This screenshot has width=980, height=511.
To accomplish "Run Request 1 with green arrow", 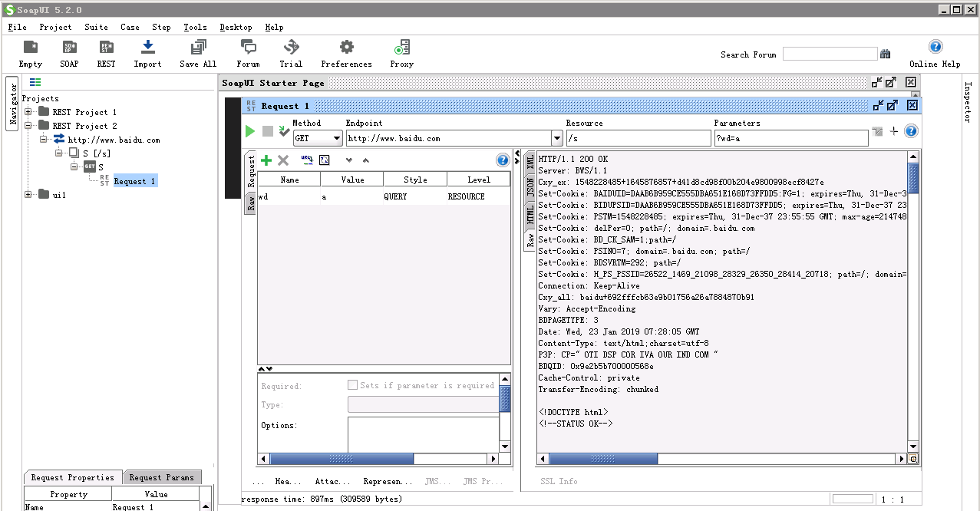I will click(x=249, y=131).
